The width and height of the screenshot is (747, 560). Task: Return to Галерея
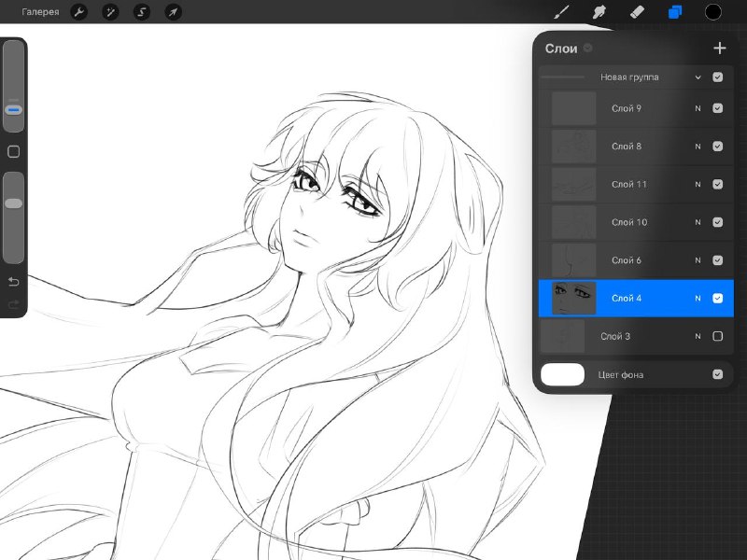pos(40,12)
